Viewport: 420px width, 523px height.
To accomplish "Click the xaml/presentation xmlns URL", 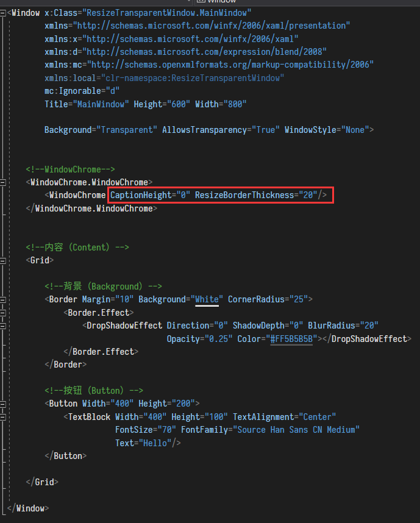I will coord(212,26).
